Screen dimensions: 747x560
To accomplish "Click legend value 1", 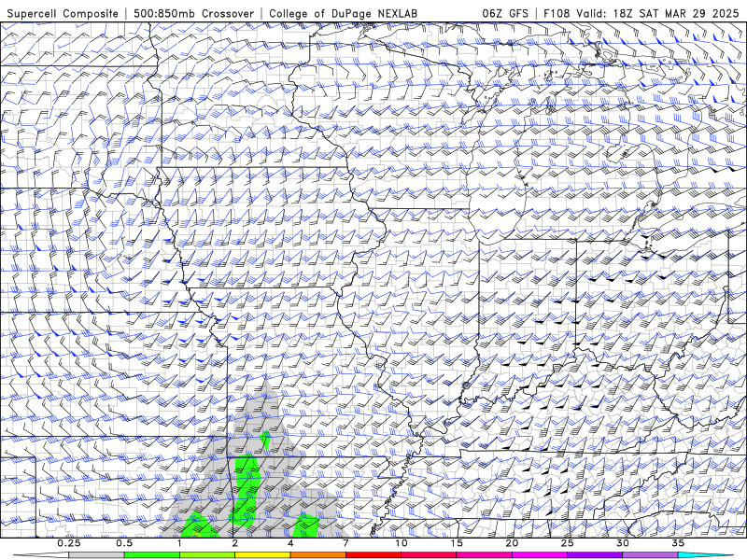I will coord(179,543).
